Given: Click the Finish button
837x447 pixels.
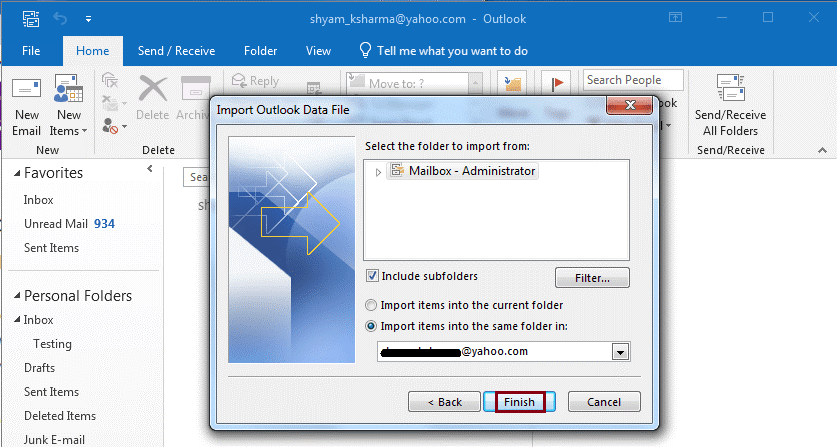Looking at the screenshot, I should click(519, 402).
